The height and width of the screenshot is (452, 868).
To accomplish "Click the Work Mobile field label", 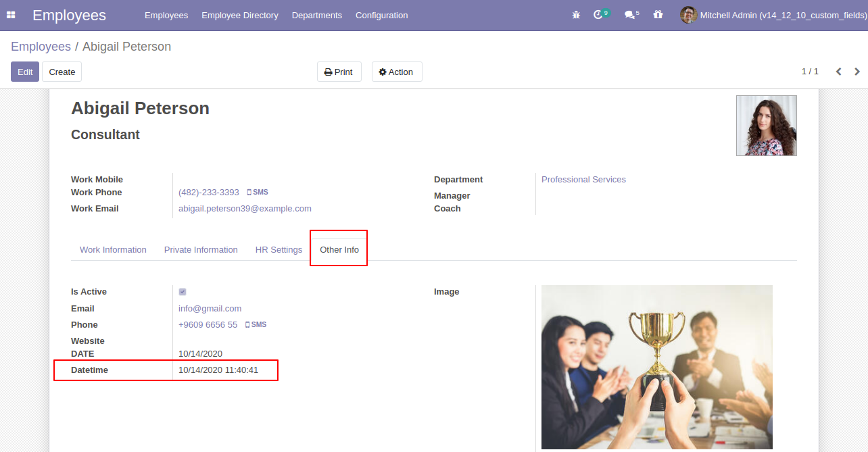I will click(x=97, y=180).
